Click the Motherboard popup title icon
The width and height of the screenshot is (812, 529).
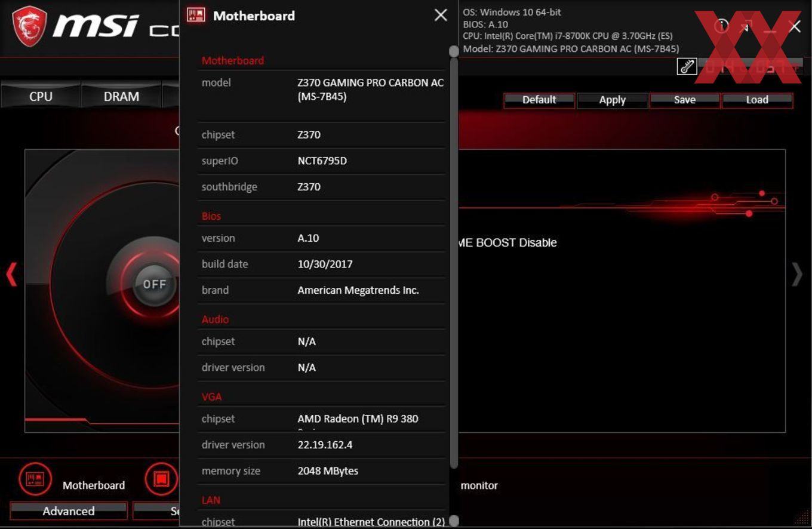coord(196,16)
